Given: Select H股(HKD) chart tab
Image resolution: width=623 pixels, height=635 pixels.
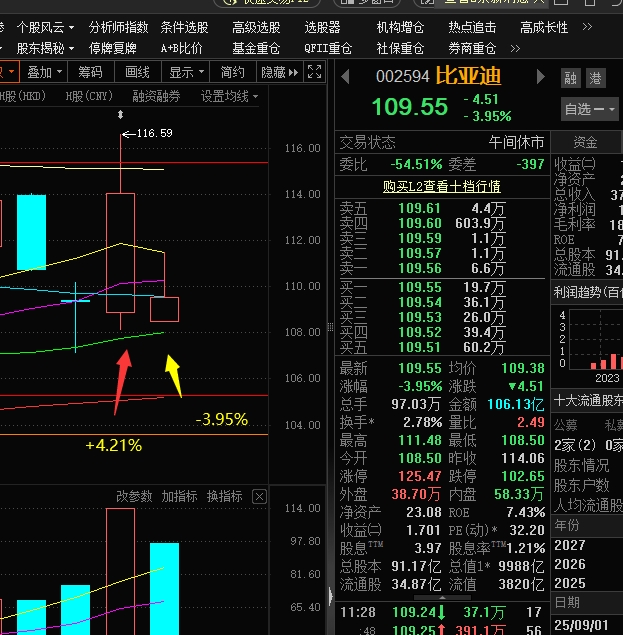Looking at the screenshot, I should tap(23, 97).
